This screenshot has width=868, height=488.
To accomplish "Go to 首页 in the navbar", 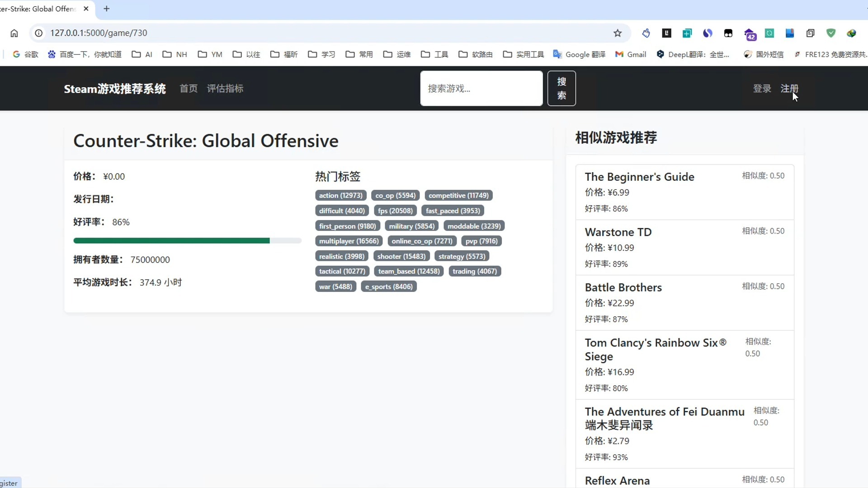I will click(189, 89).
